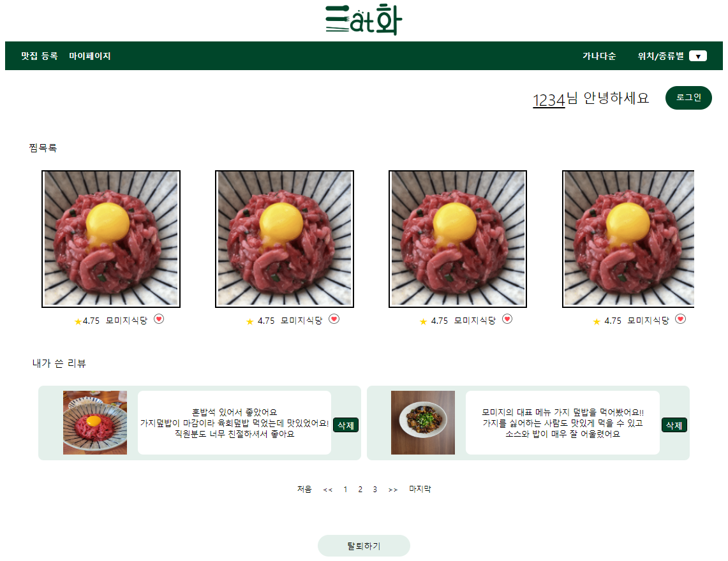This screenshot has width=728, height=561.
Task: Delete the 혼밥석 review with 삭제
Action: pyautogui.click(x=346, y=425)
